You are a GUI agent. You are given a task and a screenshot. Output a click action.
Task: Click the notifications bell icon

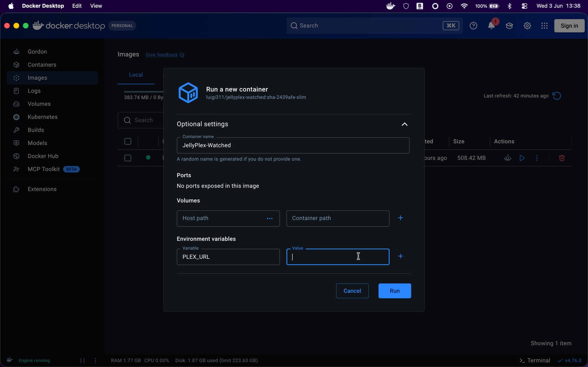click(491, 26)
